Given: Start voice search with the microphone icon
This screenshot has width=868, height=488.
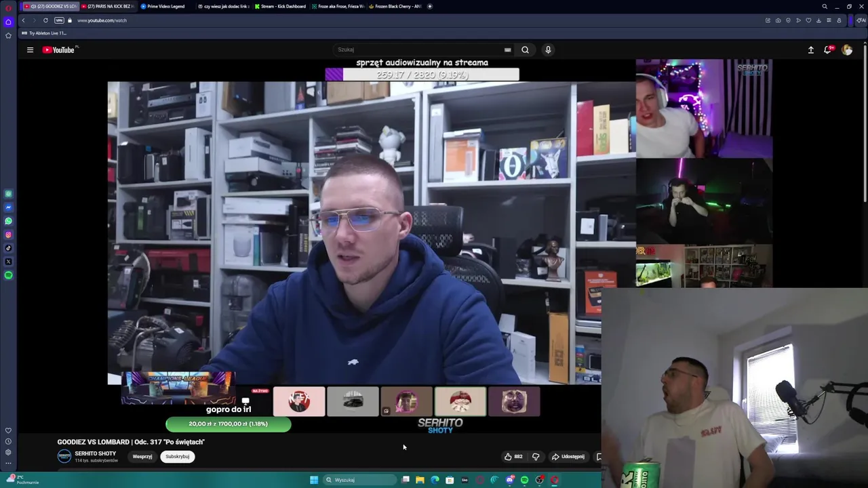Looking at the screenshot, I should click(x=548, y=49).
